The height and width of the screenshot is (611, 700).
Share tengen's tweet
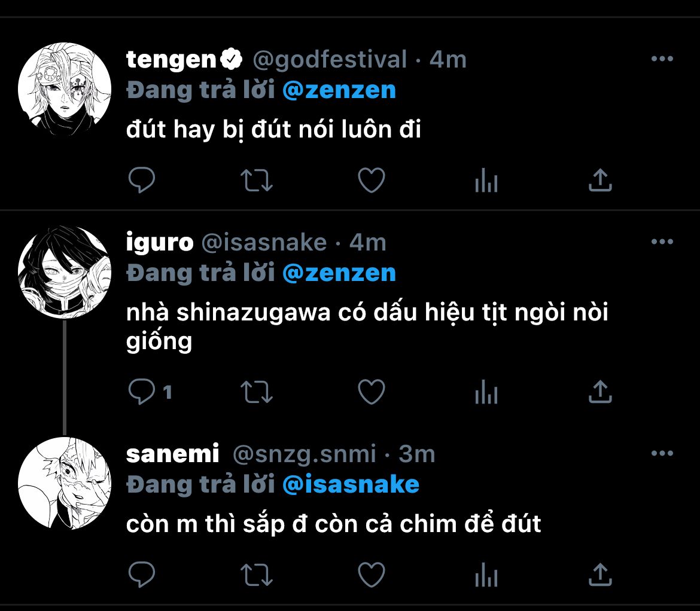pos(601,180)
